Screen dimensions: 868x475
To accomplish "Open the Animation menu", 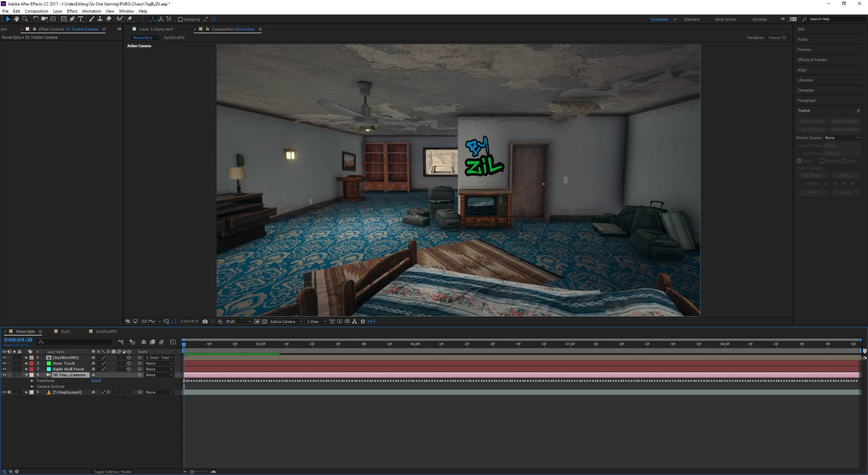I will coord(91,11).
